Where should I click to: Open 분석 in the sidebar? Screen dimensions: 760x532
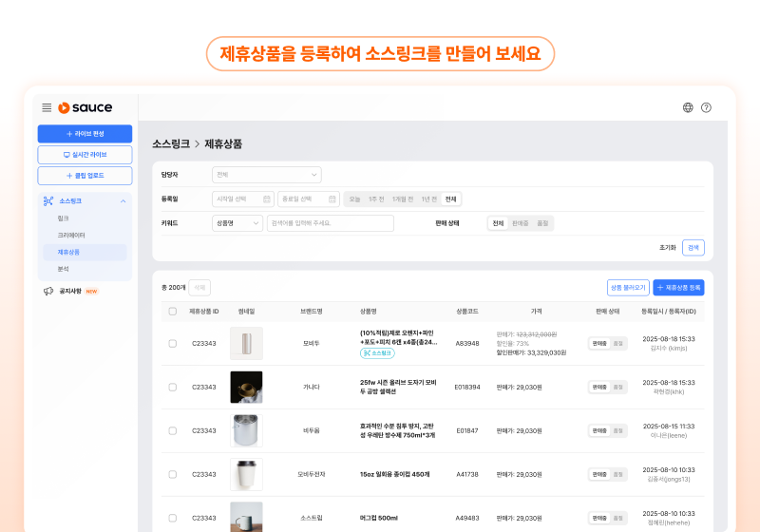(x=63, y=269)
